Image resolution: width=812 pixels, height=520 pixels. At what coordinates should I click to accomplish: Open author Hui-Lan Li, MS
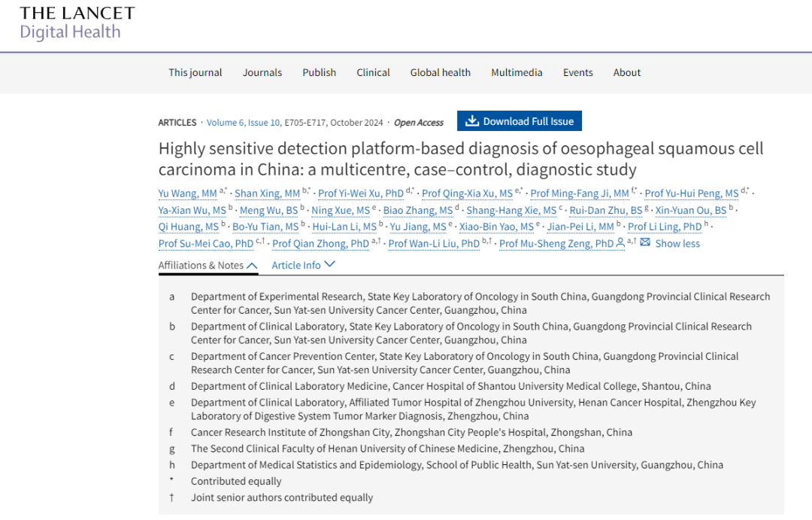pyautogui.click(x=344, y=227)
